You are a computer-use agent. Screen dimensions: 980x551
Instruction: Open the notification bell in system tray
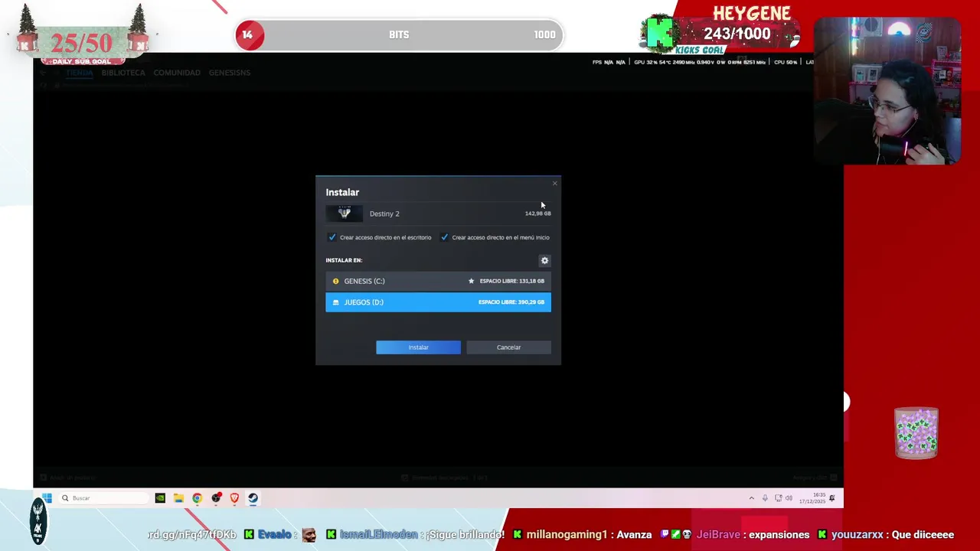point(832,498)
